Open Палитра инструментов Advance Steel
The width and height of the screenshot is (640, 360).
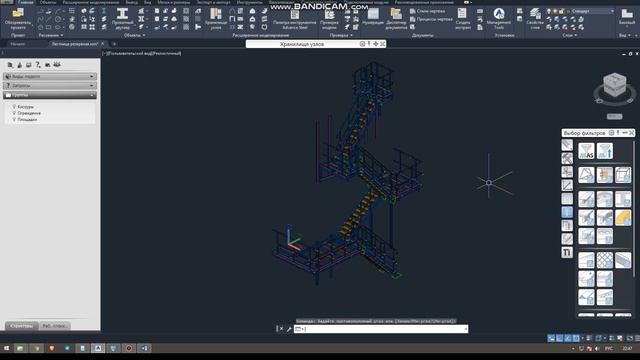point(295,19)
